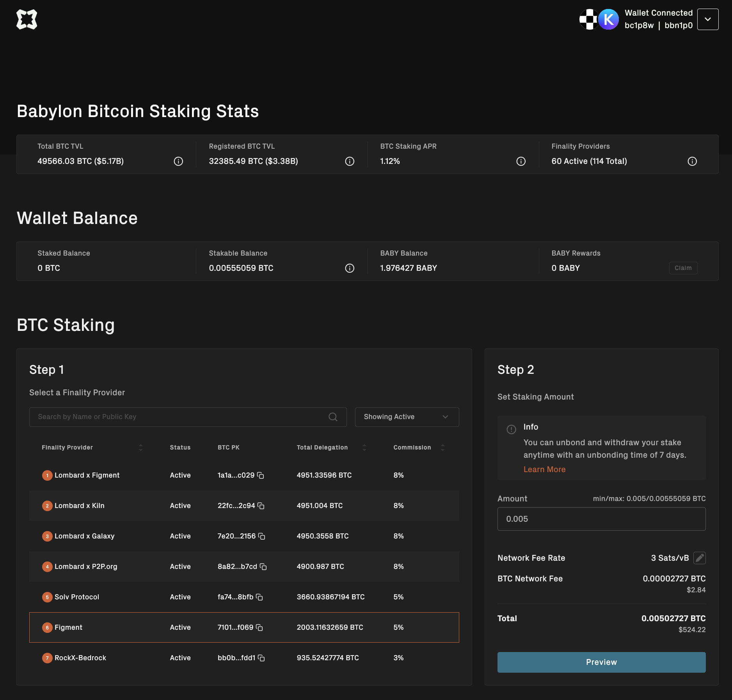The image size is (732, 700).
Task: Click the 60 Active (114 Total) value
Action: pyautogui.click(x=589, y=161)
